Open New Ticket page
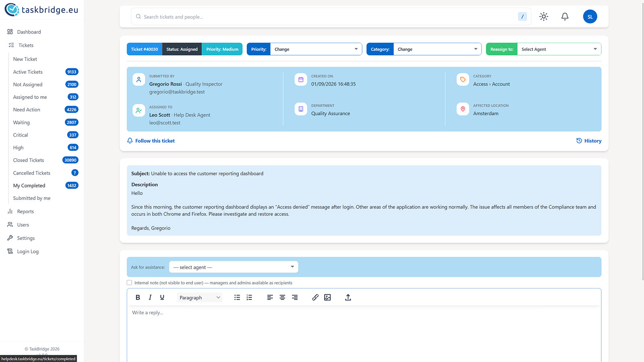This screenshot has height=362, width=644. [x=25, y=59]
